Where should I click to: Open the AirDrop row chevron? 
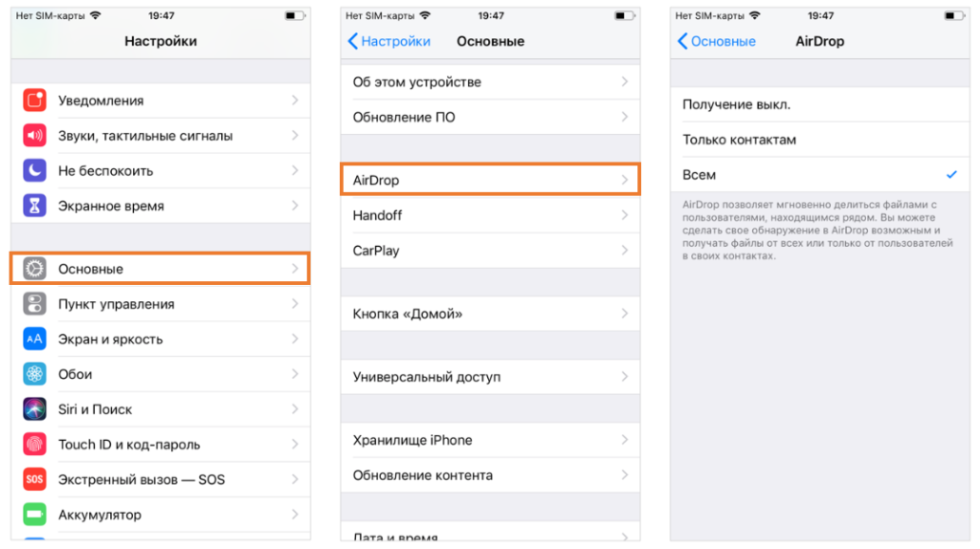point(624,180)
